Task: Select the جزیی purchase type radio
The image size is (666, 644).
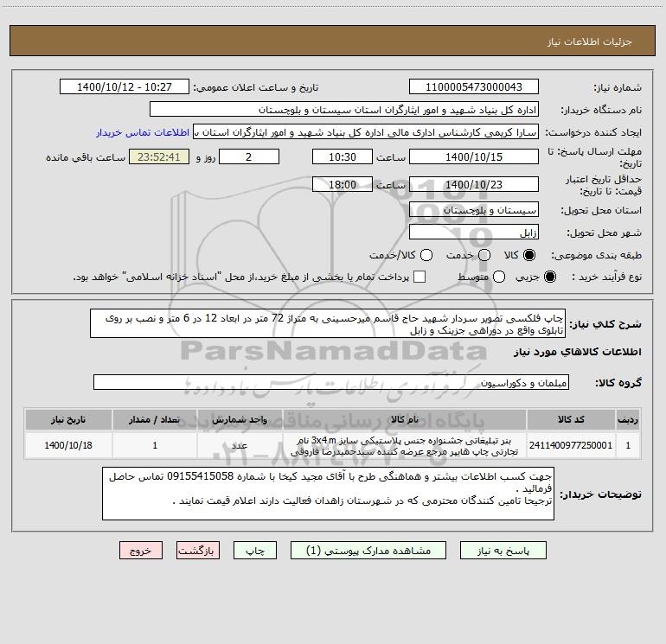Action: [549, 277]
